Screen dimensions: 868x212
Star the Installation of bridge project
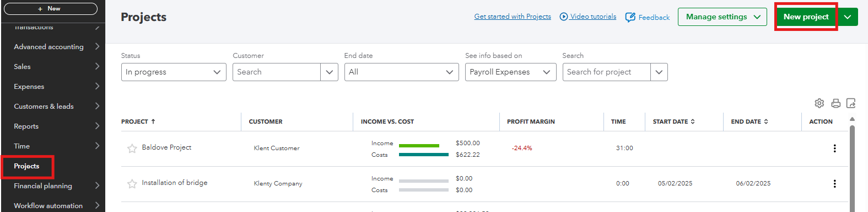pyautogui.click(x=132, y=184)
